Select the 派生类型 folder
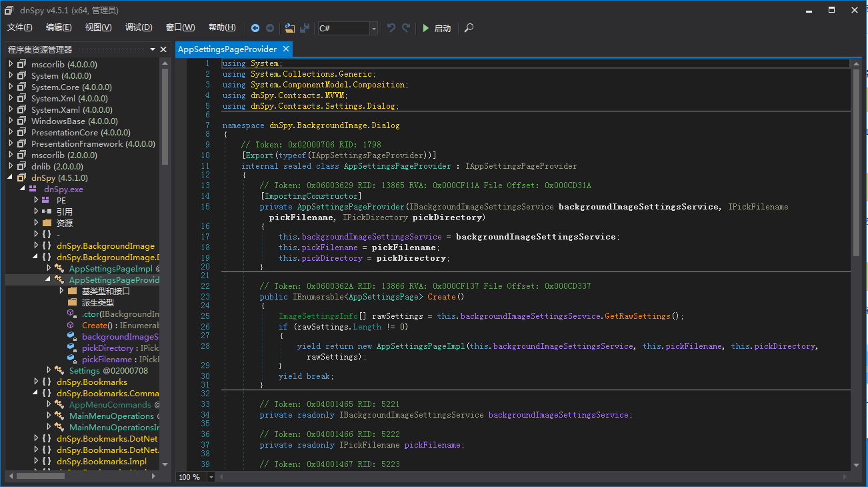The image size is (868, 487). 98,302
